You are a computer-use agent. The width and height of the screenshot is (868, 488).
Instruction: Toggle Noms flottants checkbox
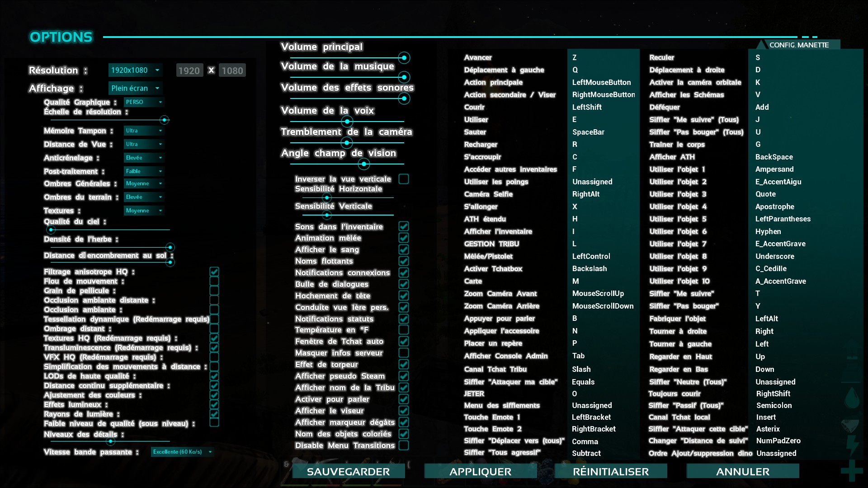[x=404, y=261]
